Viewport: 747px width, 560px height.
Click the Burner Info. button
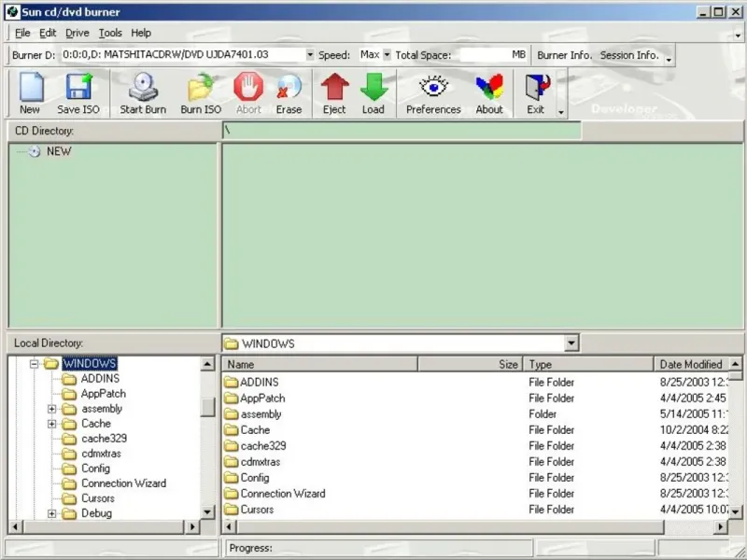[x=564, y=55]
